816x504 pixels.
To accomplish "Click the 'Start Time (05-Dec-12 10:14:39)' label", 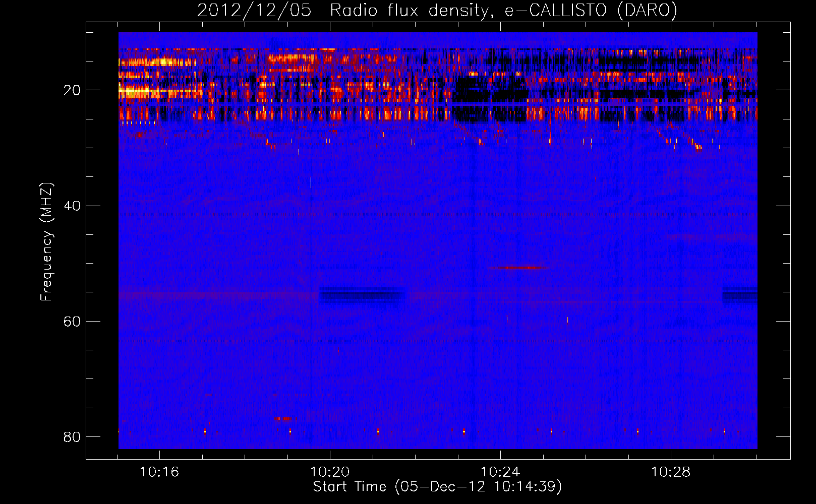I will point(437,487).
